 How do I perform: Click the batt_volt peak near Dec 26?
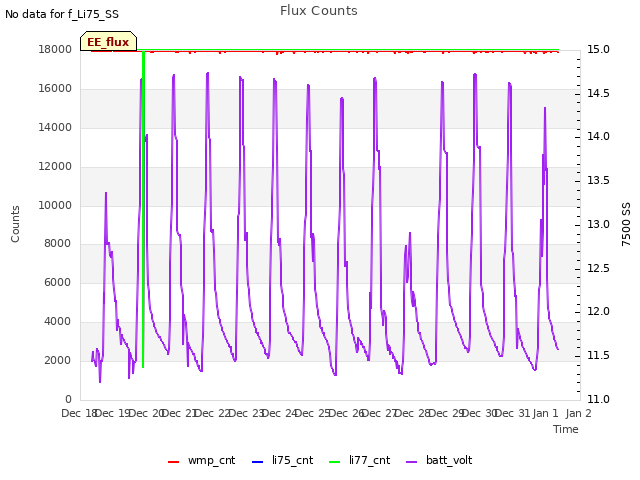342,98
